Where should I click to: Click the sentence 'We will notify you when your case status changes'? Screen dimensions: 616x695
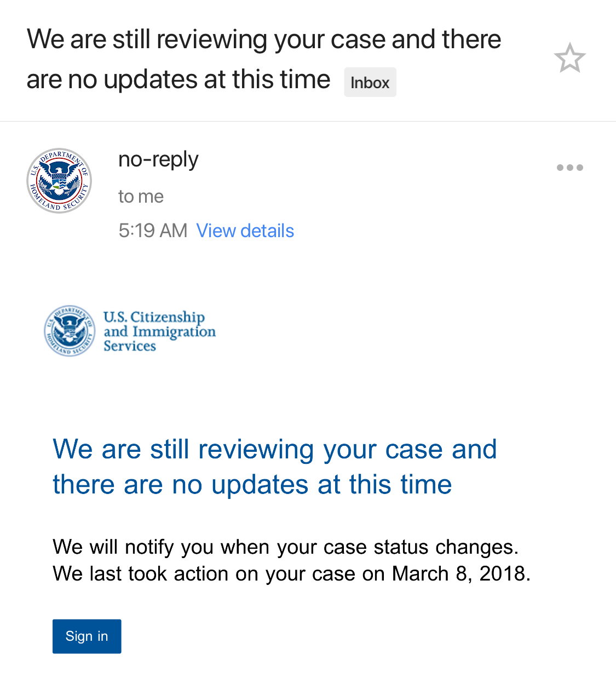pos(285,547)
